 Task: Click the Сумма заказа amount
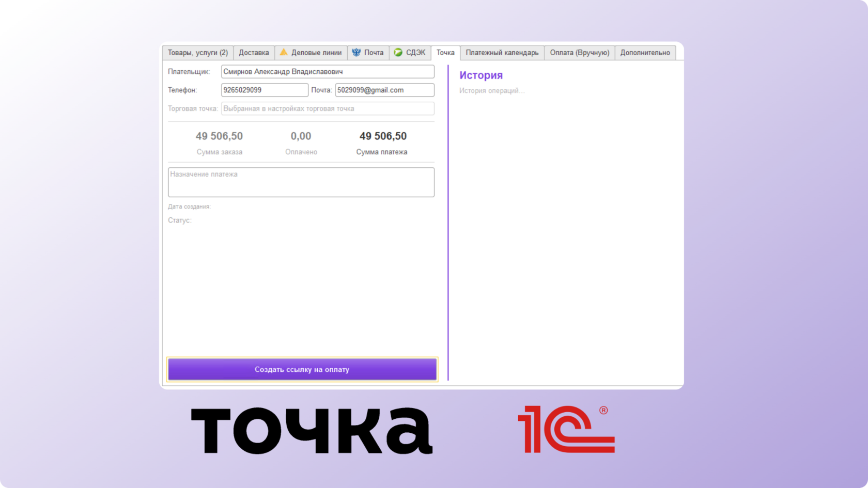pos(219,136)
